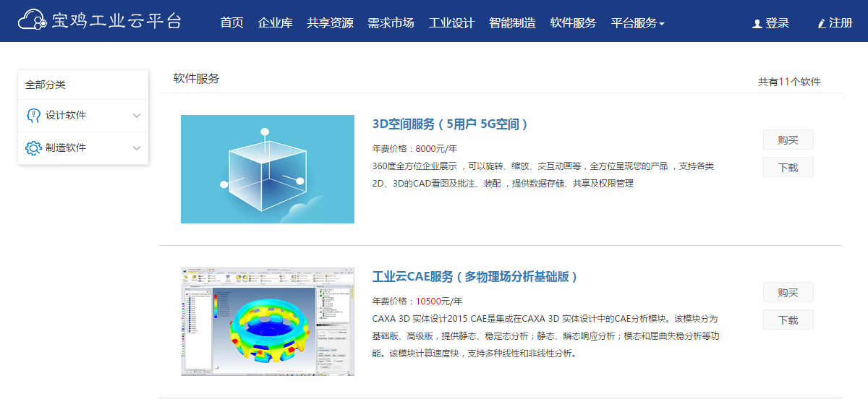
Task: Click the head icon next to 设计软件
Action: (33, 116)
